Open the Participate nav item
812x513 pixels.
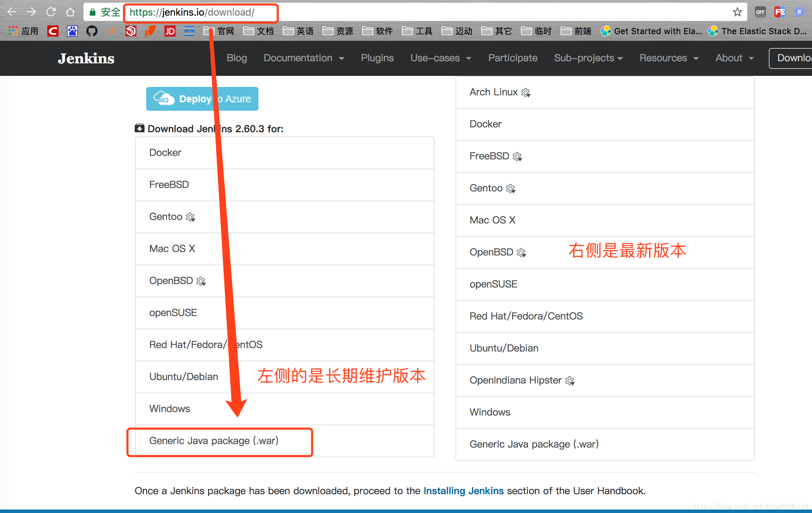[x=513, y=58]
